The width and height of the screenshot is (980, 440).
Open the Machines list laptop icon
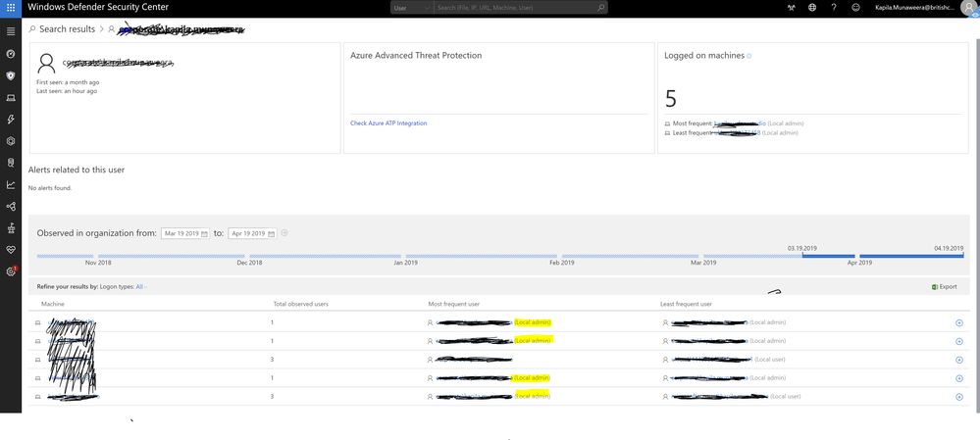[x=11, y=97]
